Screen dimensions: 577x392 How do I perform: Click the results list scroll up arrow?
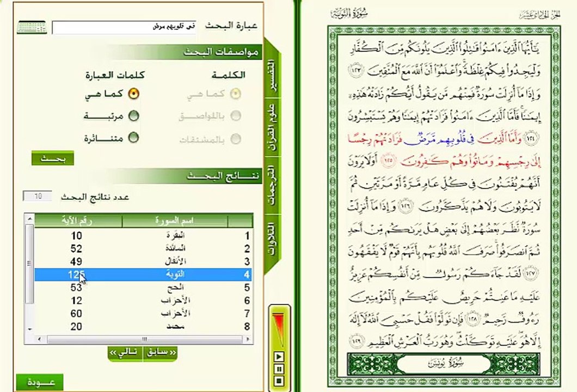coord(30,219)
